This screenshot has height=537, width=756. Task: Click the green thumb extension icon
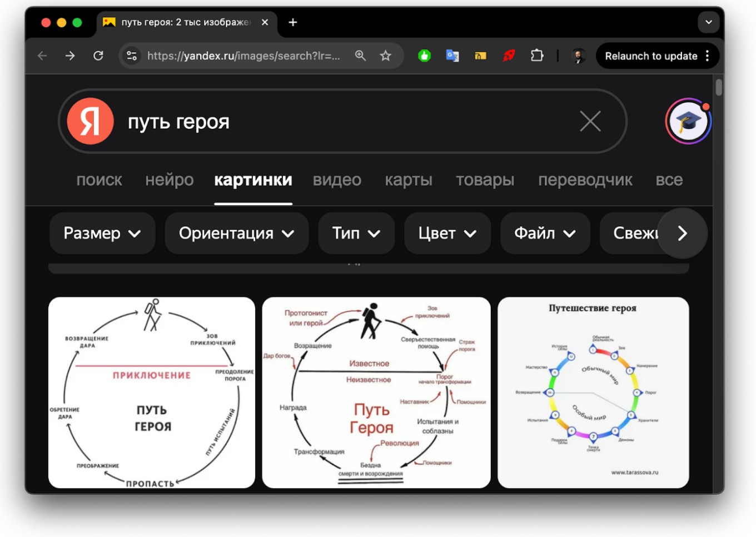coord(424,56)
